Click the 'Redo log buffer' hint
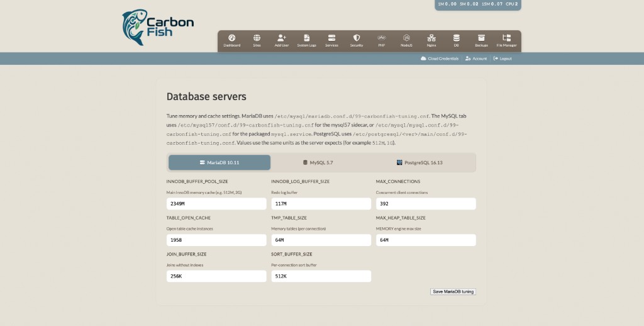 pos(284,193)
